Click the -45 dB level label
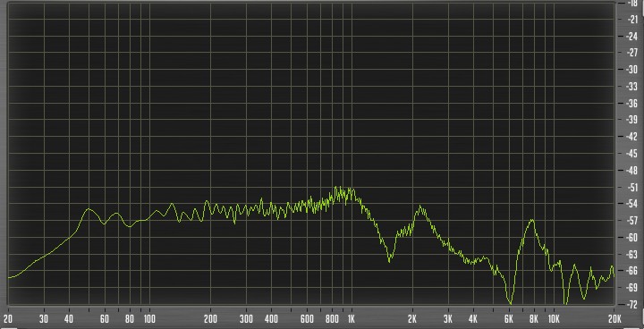Viewport: 644px width, 329px height. (632, 154)
